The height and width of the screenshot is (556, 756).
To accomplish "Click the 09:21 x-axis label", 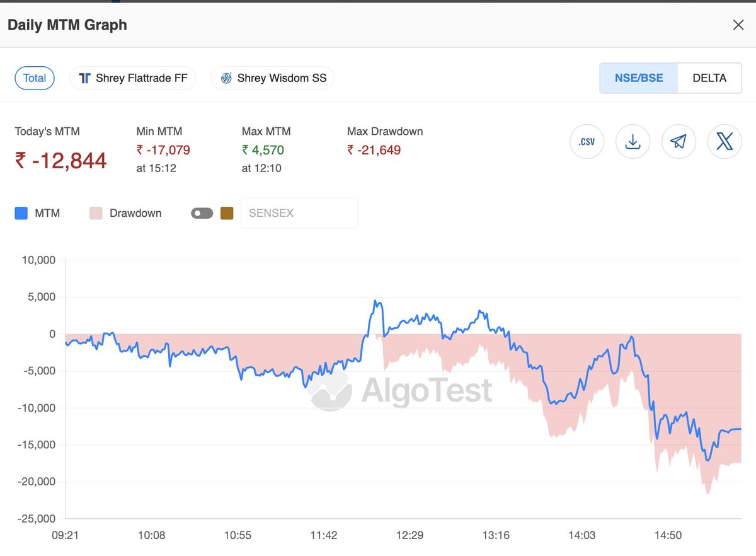I will pyautogui.click(x=66, y=536).
